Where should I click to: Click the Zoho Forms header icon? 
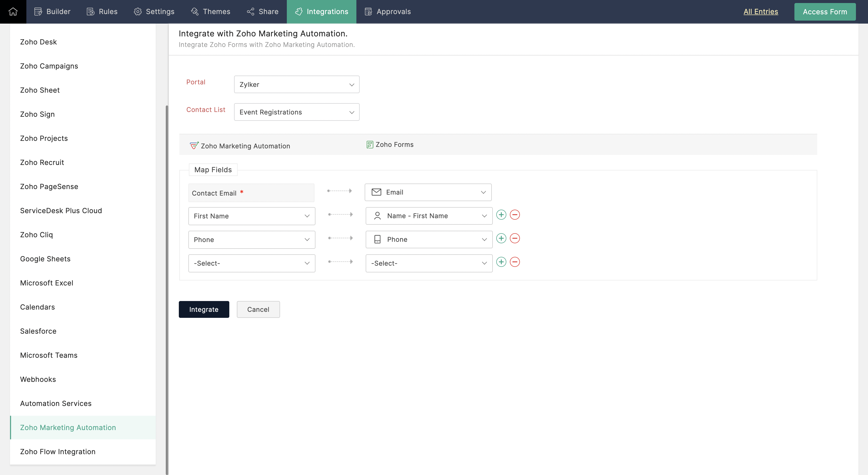(x=370, y=145)
